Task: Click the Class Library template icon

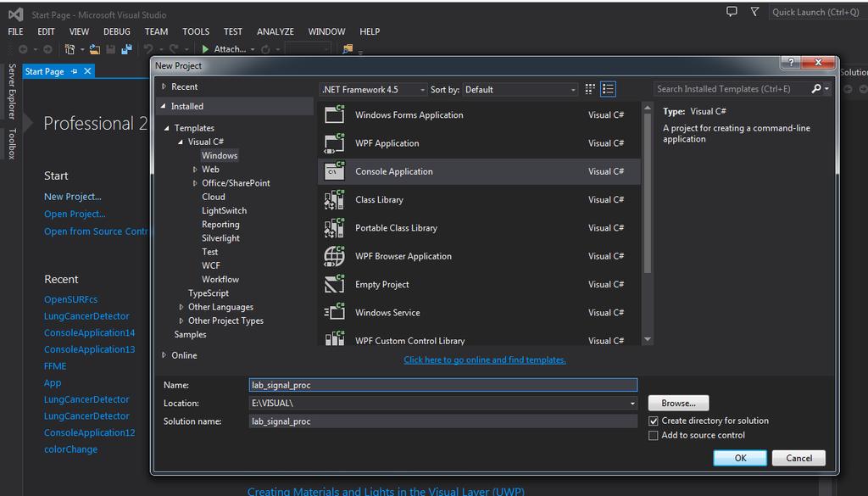Action: click(x=334, y=199)
